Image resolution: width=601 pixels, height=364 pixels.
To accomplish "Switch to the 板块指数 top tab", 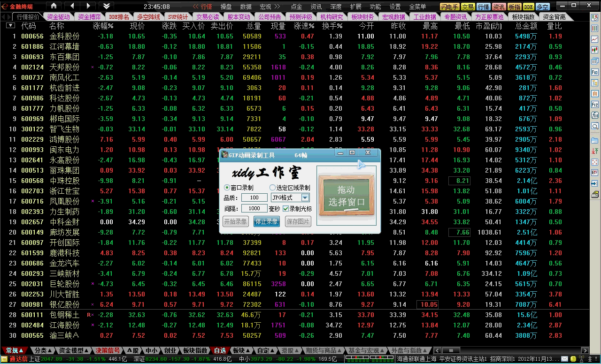I will point(523,17).
